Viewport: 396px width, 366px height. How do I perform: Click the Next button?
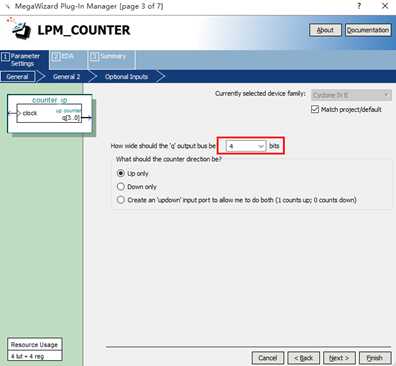click(339, 358)
